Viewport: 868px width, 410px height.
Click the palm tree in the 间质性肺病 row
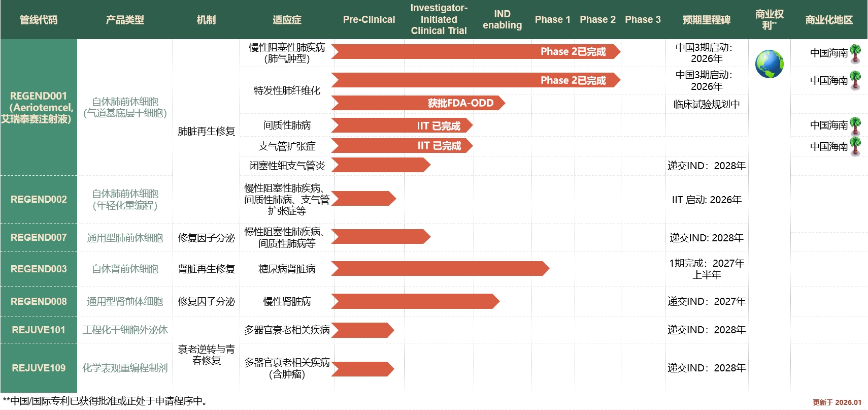click(855, 125)
